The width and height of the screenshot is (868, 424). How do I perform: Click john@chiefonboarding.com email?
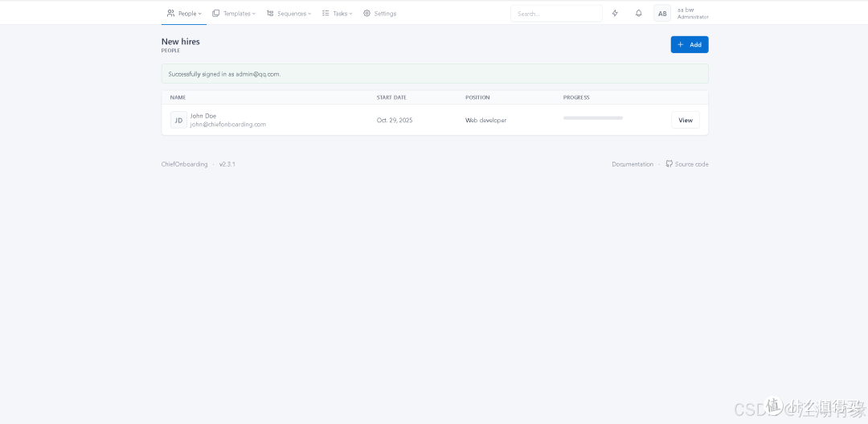[x=228, y=125]
